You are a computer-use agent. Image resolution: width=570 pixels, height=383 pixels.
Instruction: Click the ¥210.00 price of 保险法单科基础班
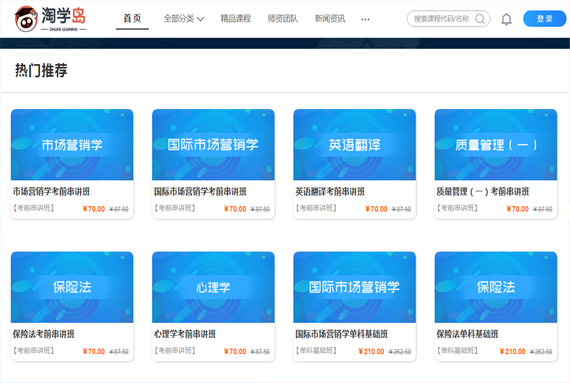[513, 351]
